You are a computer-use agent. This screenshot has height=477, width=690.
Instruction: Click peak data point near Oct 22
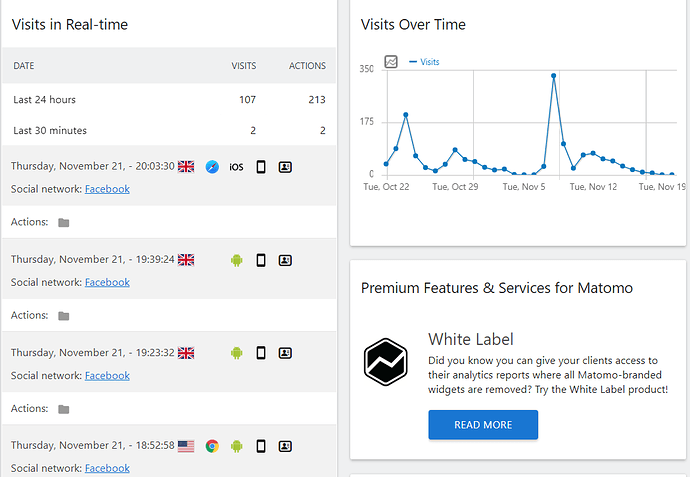[406, 115]
